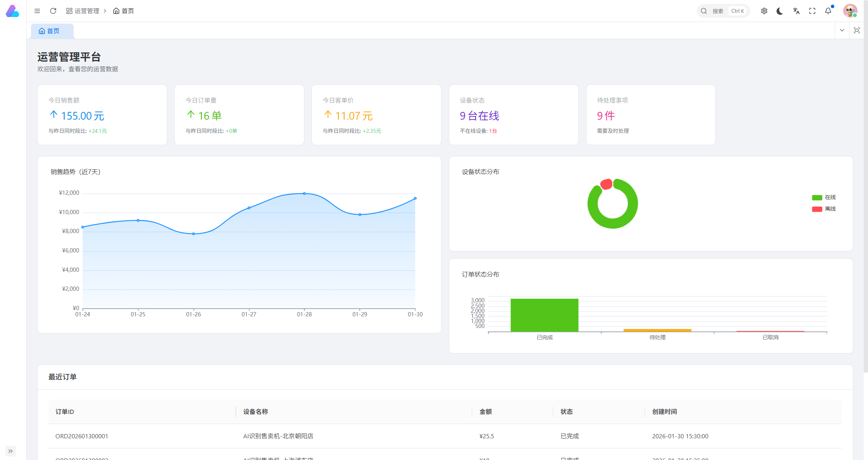Viewport: 868px width, 460px height.
Task: Click the 首页 breadcrumb item
Action: coord(123,11)
